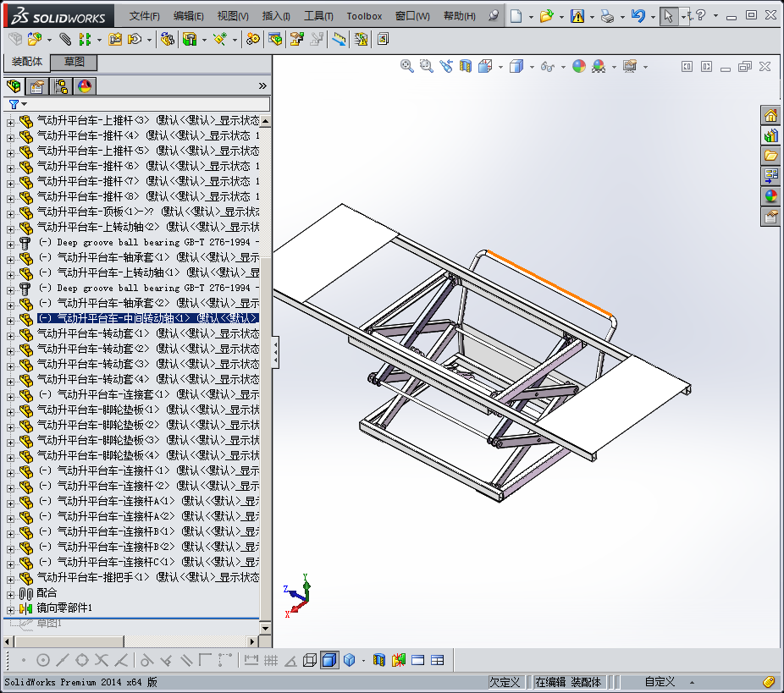The width and height of the screenshot is (784, 693).
Task: Open the 文件(F) menu
Action: tap(145, 16)
